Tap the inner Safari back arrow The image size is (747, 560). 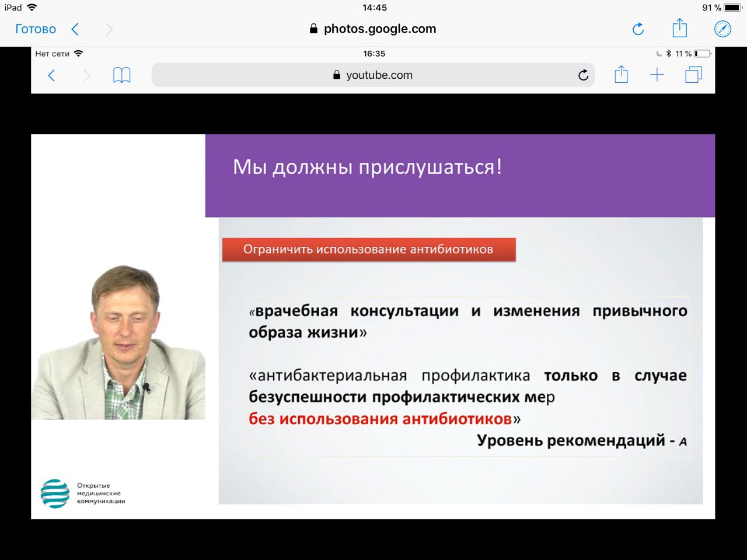[51, 75]
